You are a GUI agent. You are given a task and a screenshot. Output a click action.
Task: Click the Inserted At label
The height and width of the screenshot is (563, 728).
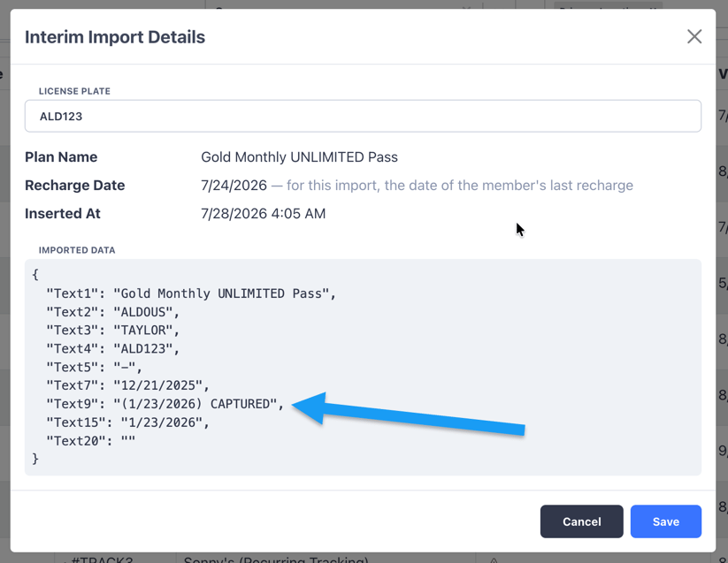click(62, 214)
